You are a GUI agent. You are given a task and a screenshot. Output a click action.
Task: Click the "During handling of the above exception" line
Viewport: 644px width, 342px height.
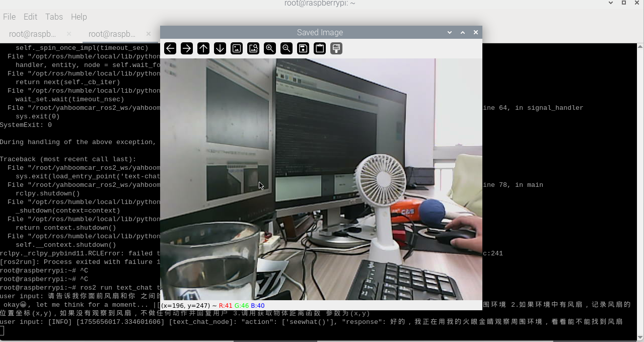coord(78,142)
